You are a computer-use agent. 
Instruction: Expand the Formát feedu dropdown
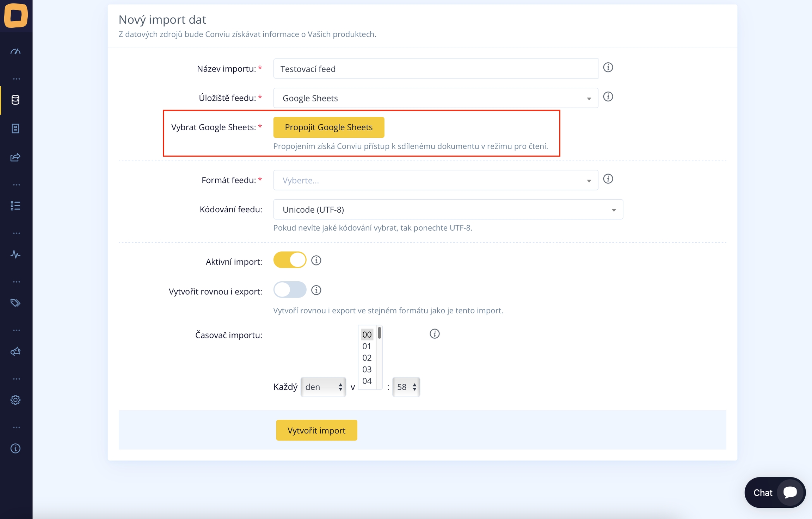pyautogui.click(x=435, y=180)
